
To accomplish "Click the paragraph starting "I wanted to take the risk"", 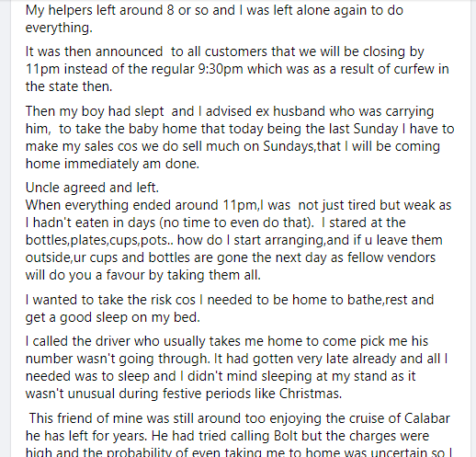I will [x=230, y=308].
